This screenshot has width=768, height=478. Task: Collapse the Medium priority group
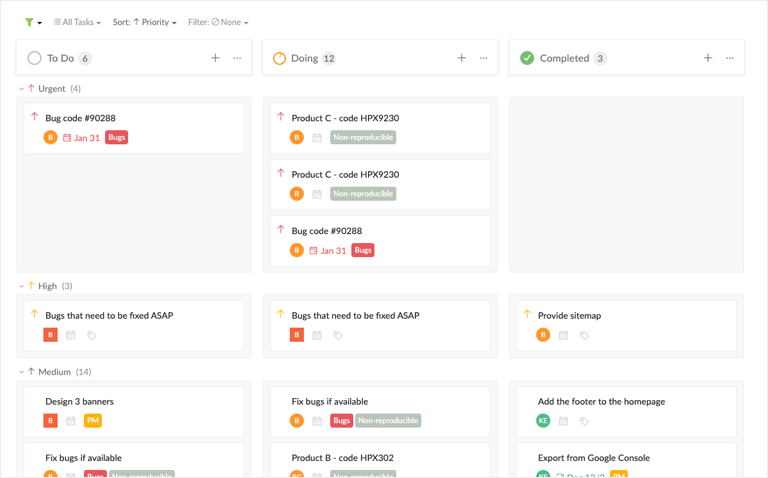pos(22,372)
